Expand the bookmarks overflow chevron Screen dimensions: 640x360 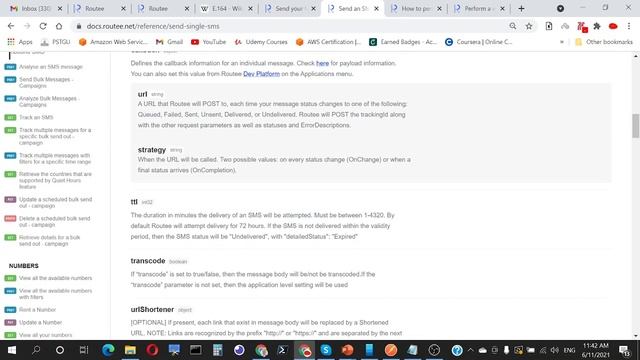click(562, 42)
